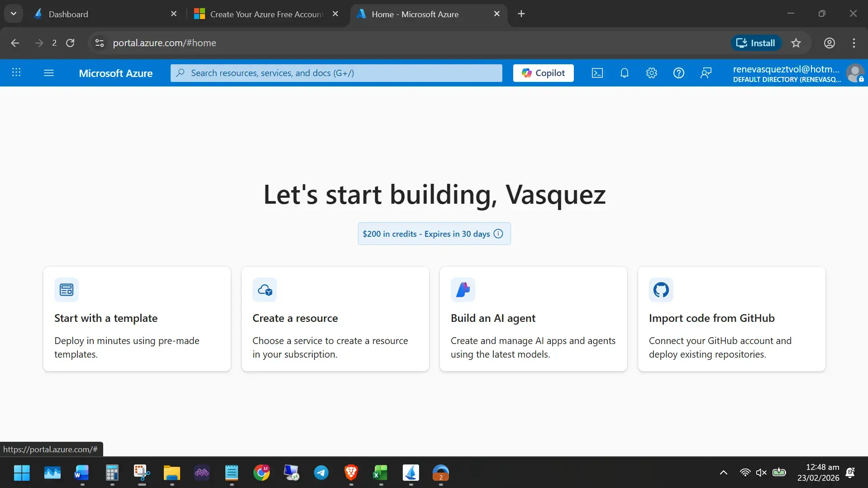
Task: Click the account avatar picture
Action: 855,73
